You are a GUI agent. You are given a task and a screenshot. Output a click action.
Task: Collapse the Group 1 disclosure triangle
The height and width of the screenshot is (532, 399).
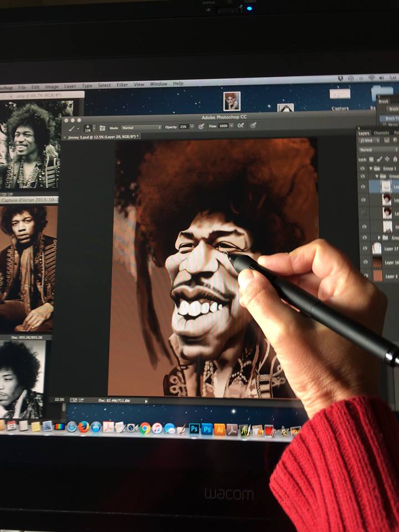(x=371, y=168)
